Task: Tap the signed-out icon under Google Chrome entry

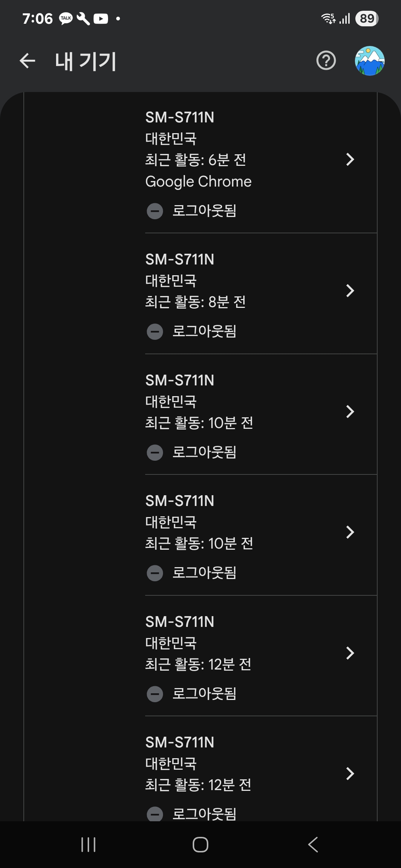Action: 155,211
